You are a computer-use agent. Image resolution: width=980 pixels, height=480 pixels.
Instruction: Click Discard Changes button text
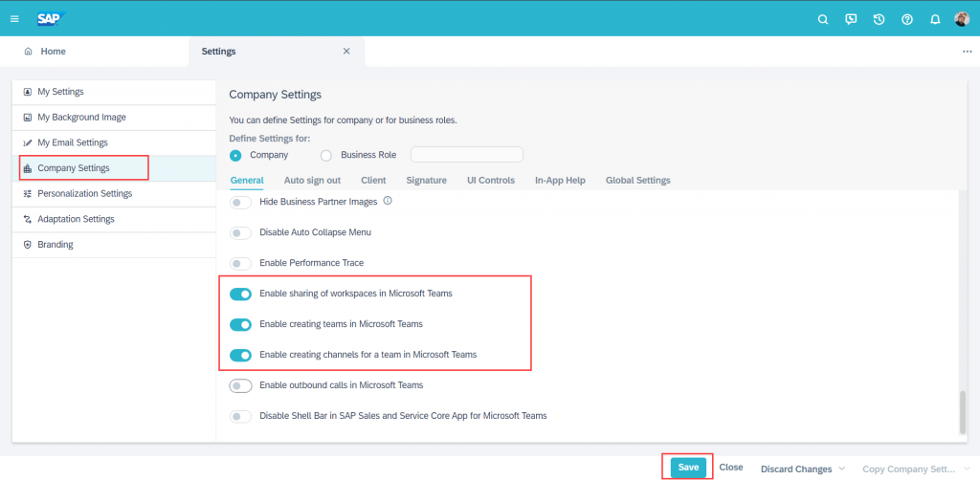pos(796,469)
